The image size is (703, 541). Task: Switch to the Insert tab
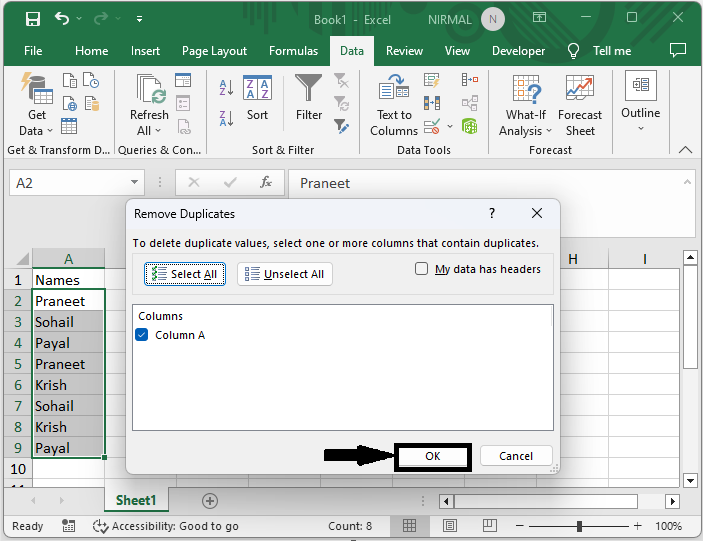[x=145, y=51]
